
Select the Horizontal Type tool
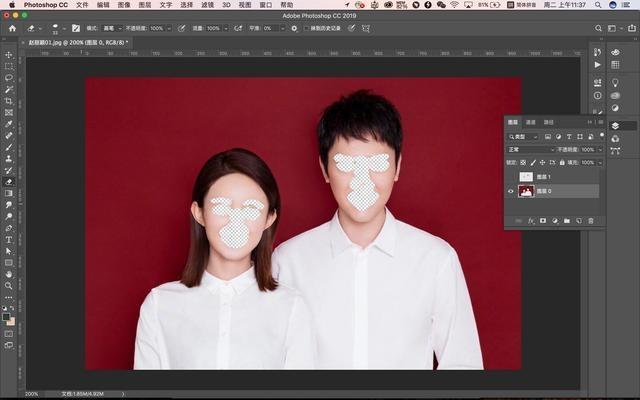point(9,240)
